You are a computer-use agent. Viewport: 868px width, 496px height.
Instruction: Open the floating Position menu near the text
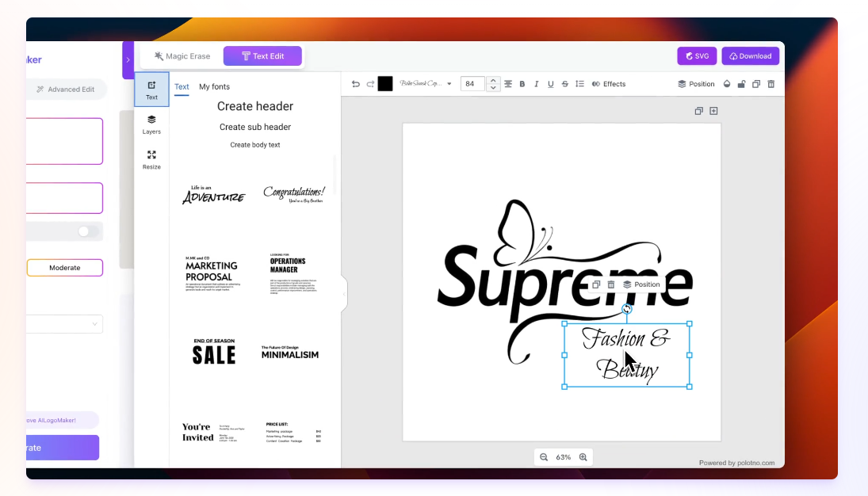[641, 284]
